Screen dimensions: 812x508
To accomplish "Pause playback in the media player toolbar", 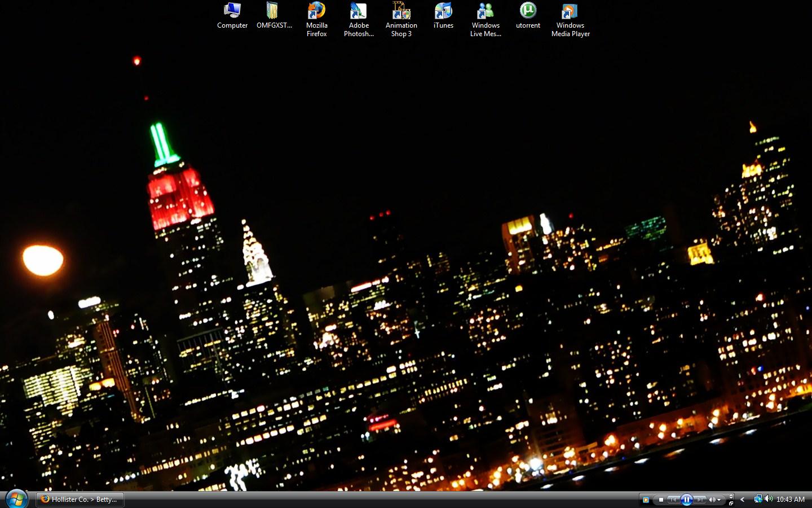I will [686, 500].
